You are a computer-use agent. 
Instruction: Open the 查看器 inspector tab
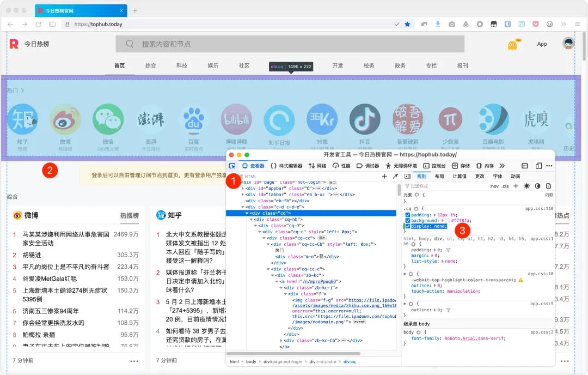pyautogui.click(x=254, y=166)
